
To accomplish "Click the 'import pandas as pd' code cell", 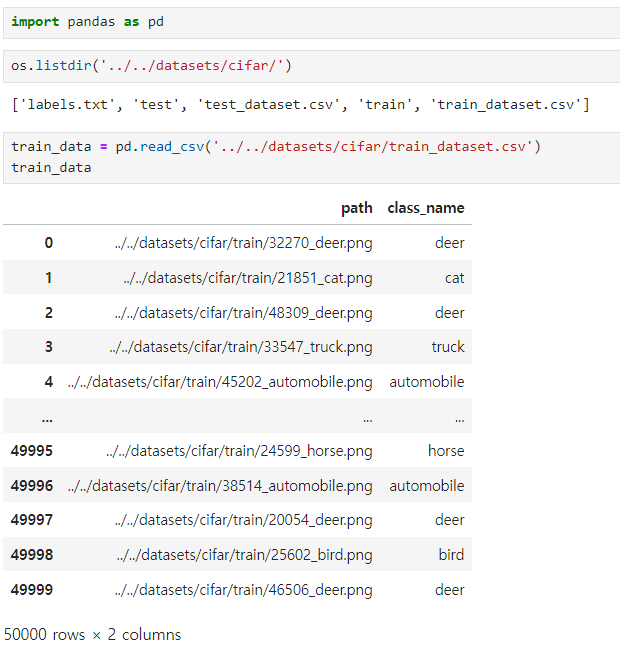I will tap(311, 23).
